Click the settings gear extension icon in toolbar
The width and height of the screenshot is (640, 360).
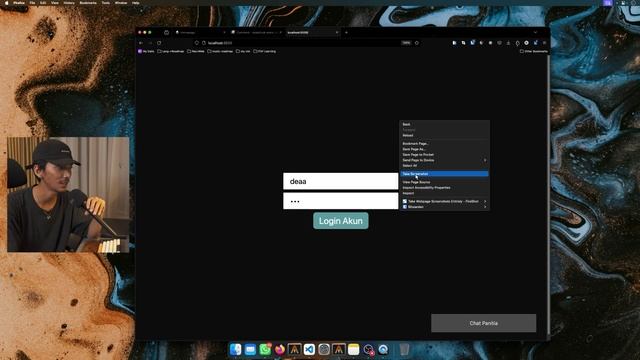click(x=527, y=43)
